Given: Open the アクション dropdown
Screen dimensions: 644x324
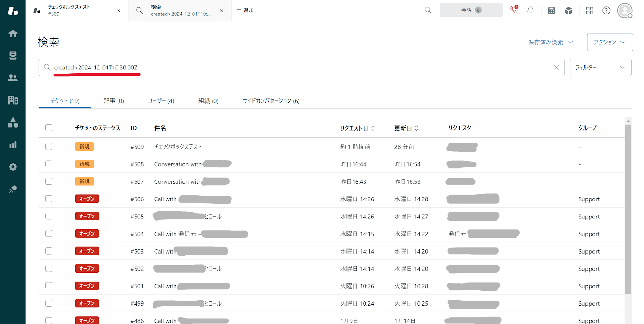Looking at the screenshot, I should (610, 42).
